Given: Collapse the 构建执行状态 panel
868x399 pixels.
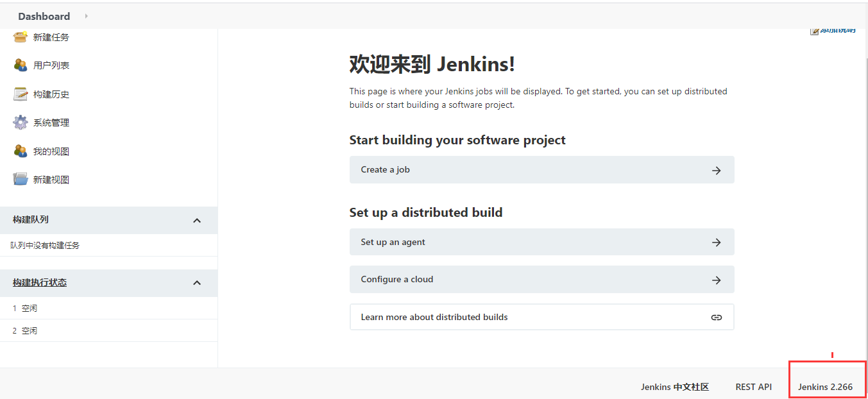Looking at the screenshot, I should pos(197,283).
